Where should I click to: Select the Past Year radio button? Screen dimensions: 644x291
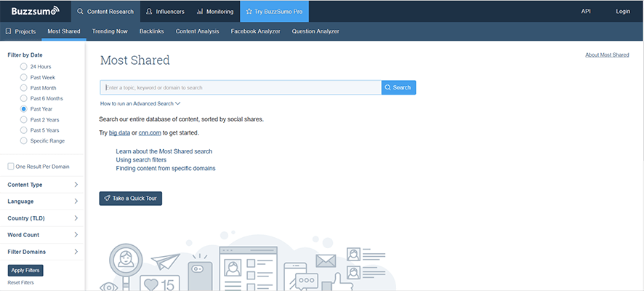pos(23,109)
